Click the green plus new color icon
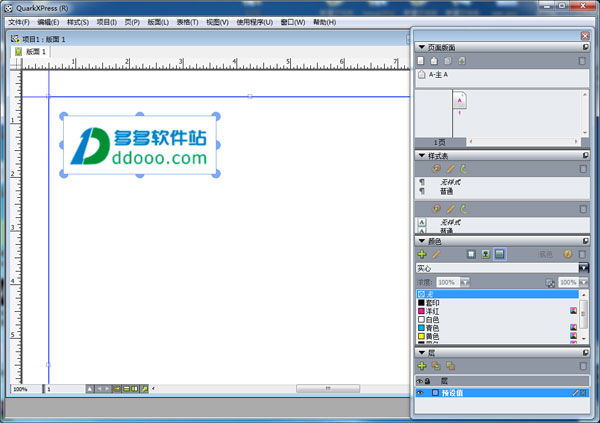Image resolution: width=600 pixels, height=423 pixels. pyautogui.click(x=422, y=254)
